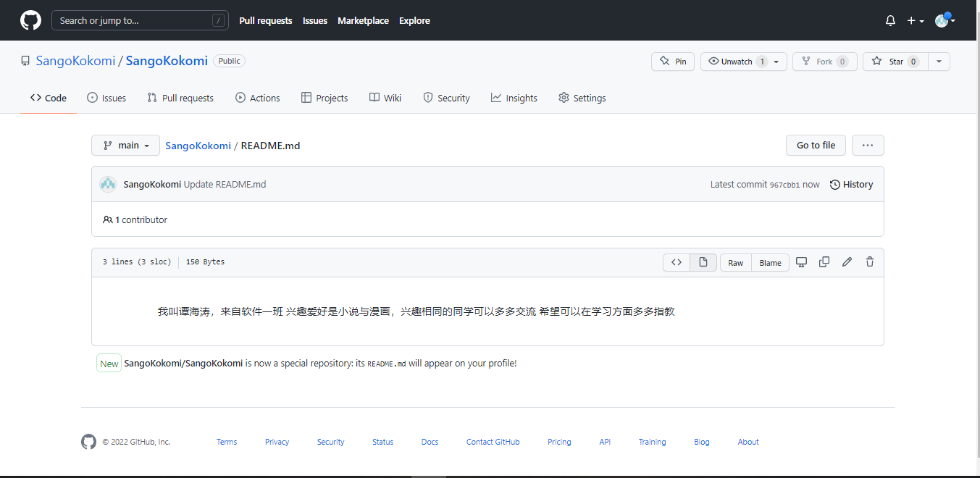Expand the Star lists dropdown arrow
The height and width of the screenshot is (478, 980).
tap(939, 62)
